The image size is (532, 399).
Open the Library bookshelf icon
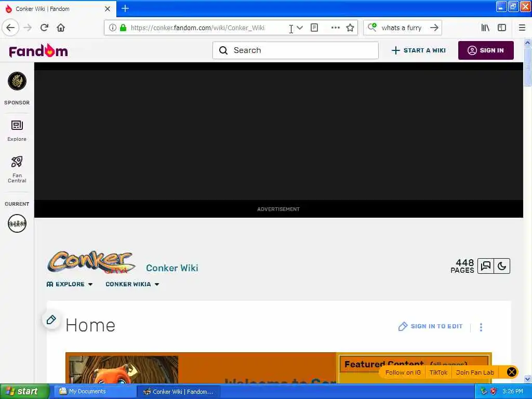click(x=485, y=28)
